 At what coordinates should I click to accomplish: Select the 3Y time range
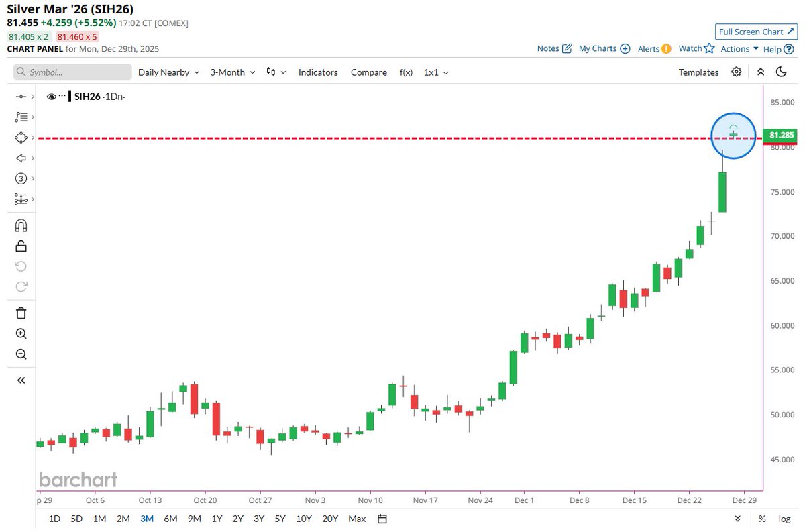[259, 519]
